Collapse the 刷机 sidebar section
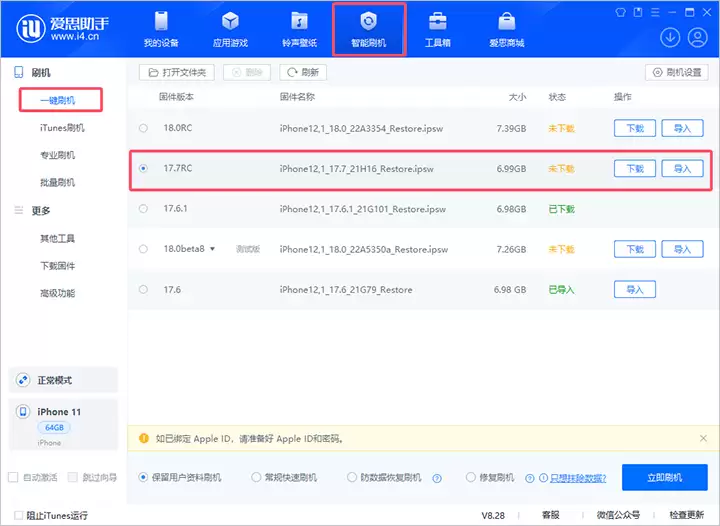 pyautogui.click(x=40, y=73)
